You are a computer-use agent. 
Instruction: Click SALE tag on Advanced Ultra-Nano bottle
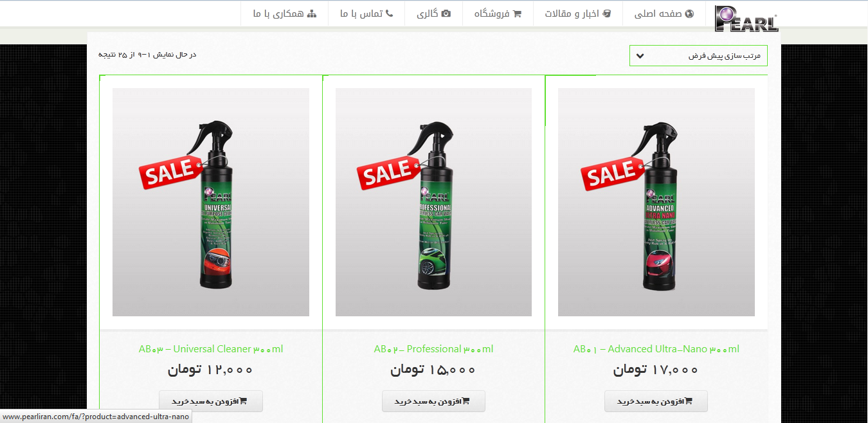click(613, 173)
